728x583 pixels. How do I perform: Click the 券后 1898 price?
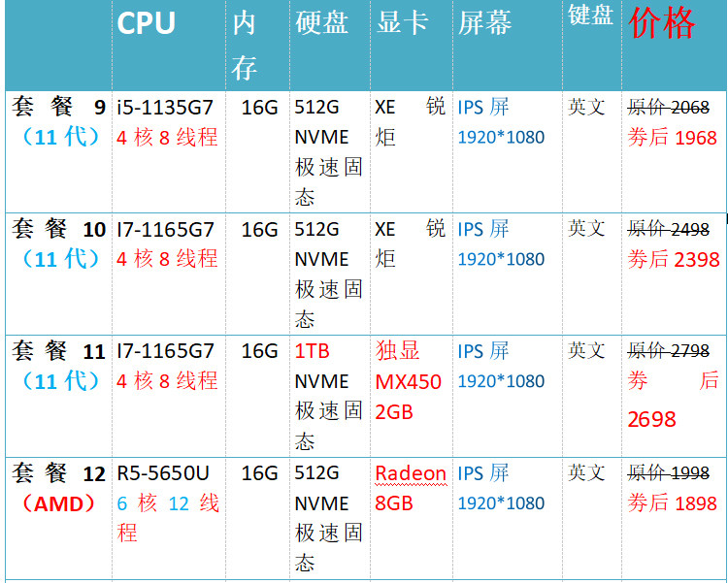pos(673,502)
